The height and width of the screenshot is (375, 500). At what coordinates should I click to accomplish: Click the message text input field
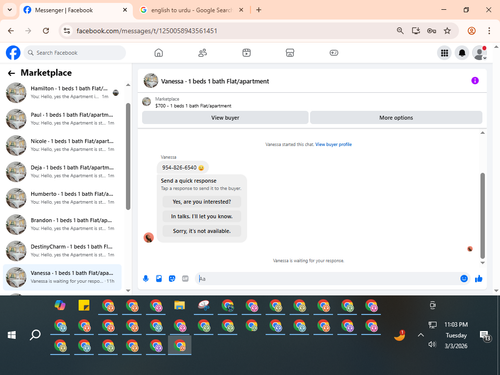pyautogui.click(x=328, y=279)
